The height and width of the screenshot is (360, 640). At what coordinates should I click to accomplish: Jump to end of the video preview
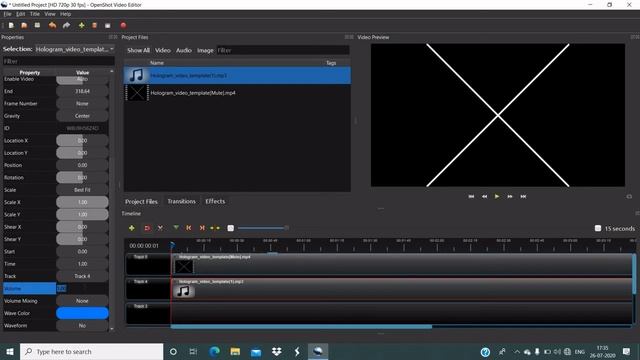pyautogui.click(x=523, y=196)
